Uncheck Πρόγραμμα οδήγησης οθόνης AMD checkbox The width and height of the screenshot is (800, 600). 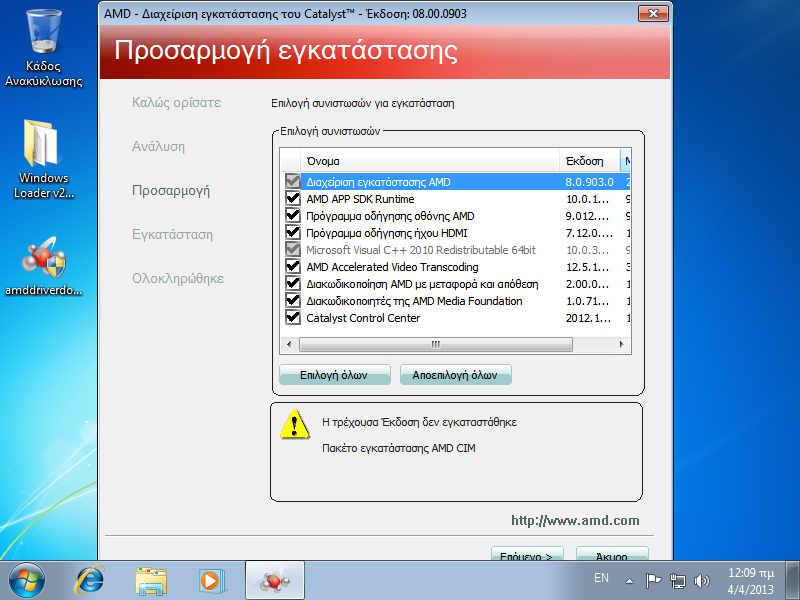pos(292,216)
